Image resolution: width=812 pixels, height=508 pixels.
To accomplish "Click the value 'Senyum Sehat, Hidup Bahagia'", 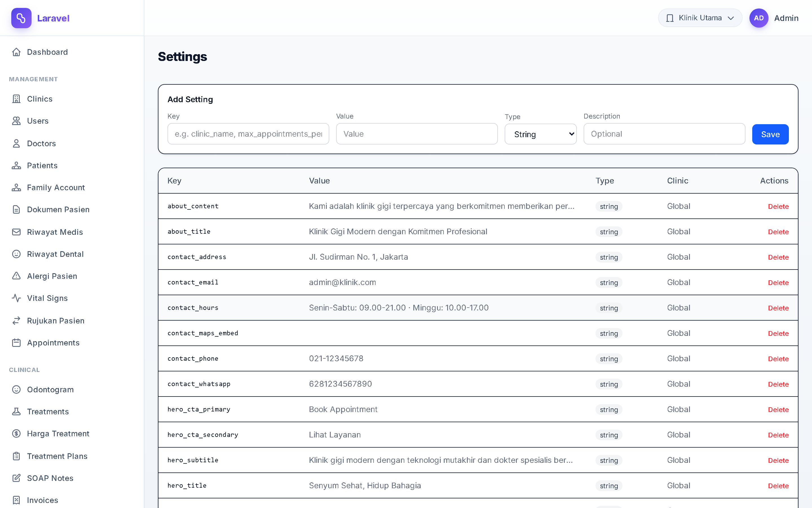I will pyautogui.click(x=365, y=486).
